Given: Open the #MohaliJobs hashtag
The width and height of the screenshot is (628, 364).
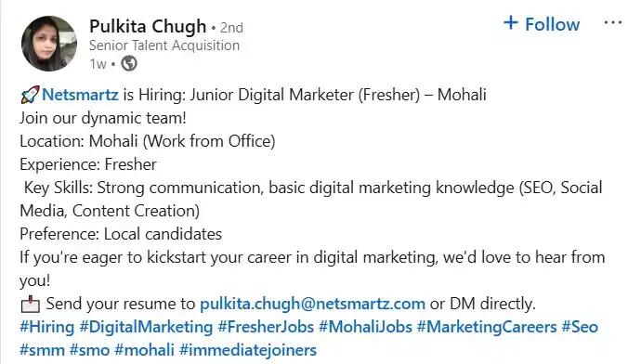Looking at the screenshot, I should tap(365, 327).
